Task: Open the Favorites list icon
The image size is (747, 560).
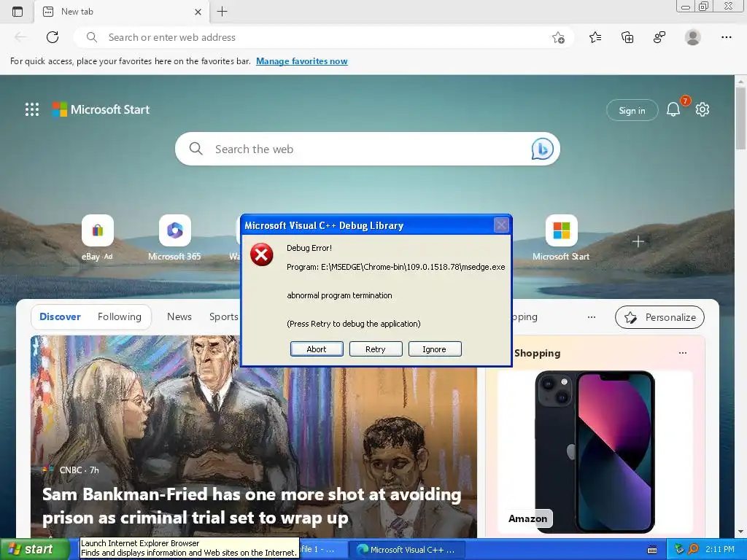Action: tap(595, 37)
